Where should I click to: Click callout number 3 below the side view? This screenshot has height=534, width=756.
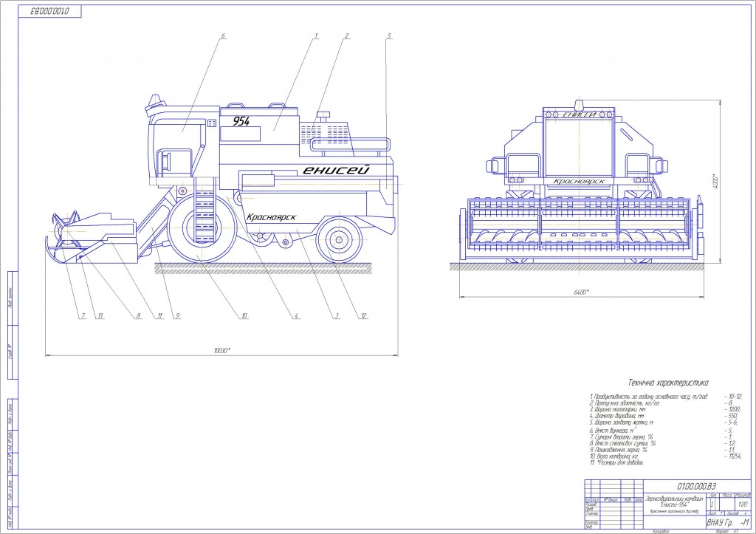coord(337,316)
